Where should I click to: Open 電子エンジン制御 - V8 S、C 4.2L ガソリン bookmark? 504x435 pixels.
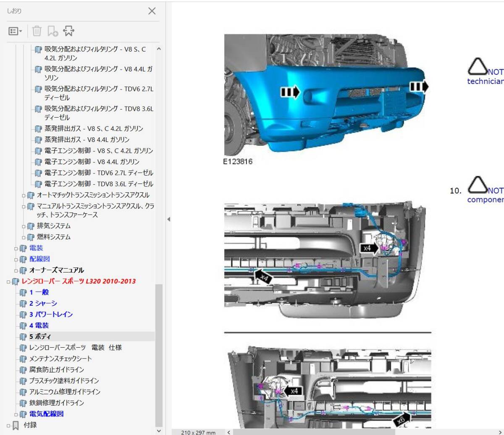click(x=99, y=151)
